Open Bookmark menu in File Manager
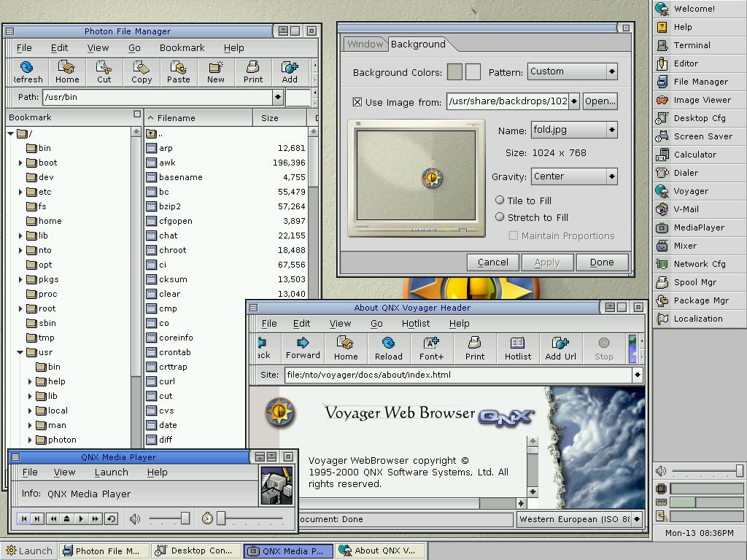Image resolution: width=747 pixels, height=560 pixels. pyautogui.click(x=182, y=47)
